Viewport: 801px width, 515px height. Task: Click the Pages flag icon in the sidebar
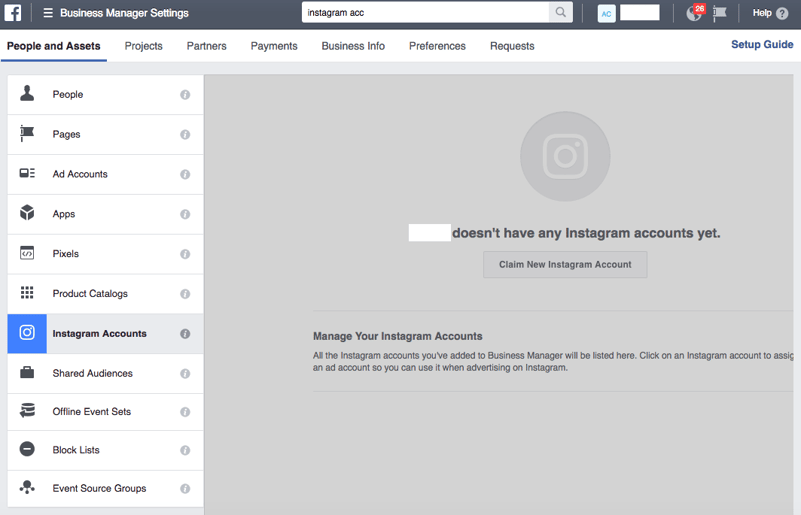27,133
